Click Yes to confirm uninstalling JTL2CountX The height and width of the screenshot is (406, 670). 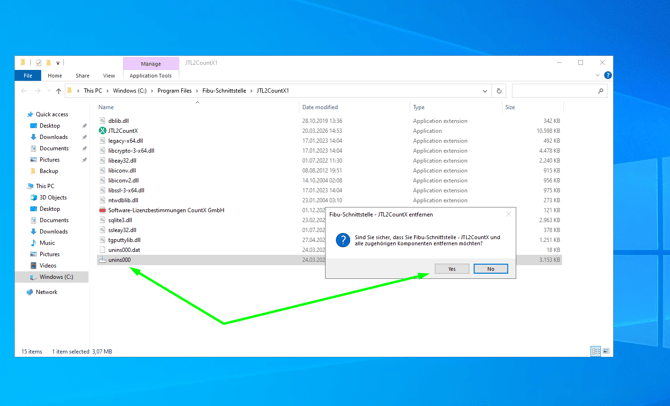[x=451, y=269]
